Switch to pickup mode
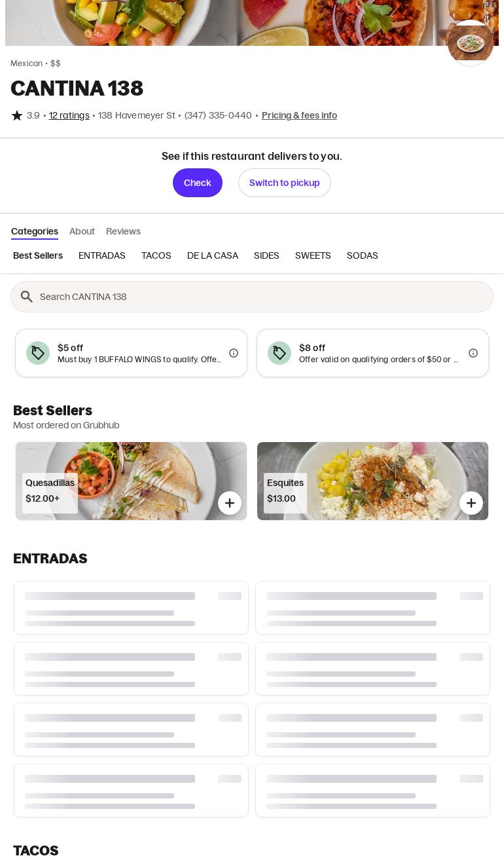Image resolution: width=504 pixels, height=860 pixels. click(x=285, y=183)
